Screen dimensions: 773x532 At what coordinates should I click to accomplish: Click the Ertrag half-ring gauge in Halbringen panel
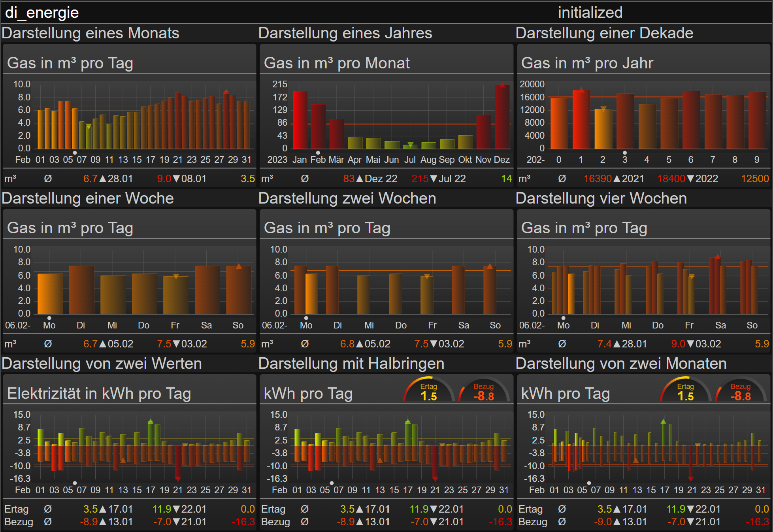coord(429,391)
